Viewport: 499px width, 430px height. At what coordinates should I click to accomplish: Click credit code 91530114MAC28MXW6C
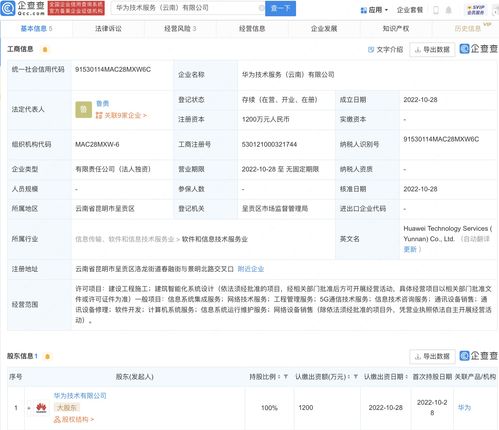point(113,69)
